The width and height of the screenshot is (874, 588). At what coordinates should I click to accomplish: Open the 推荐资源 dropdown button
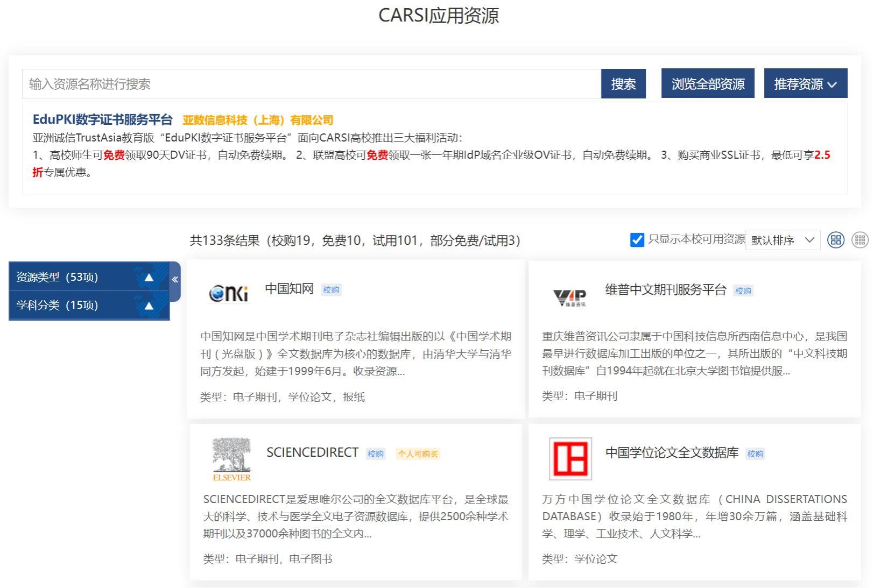805,84
